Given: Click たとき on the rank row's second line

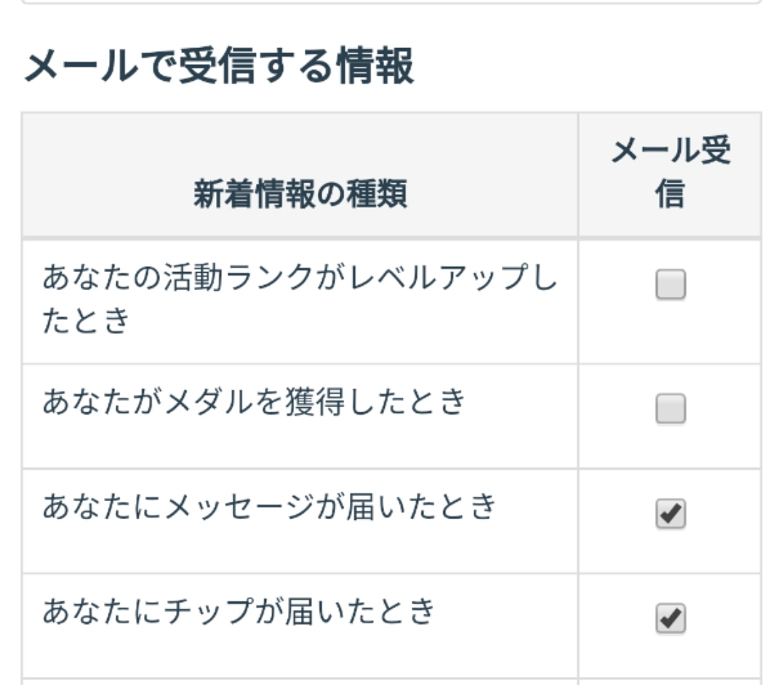Looking at the screenshot, I should pyautogui.click(x=86, y=319).
